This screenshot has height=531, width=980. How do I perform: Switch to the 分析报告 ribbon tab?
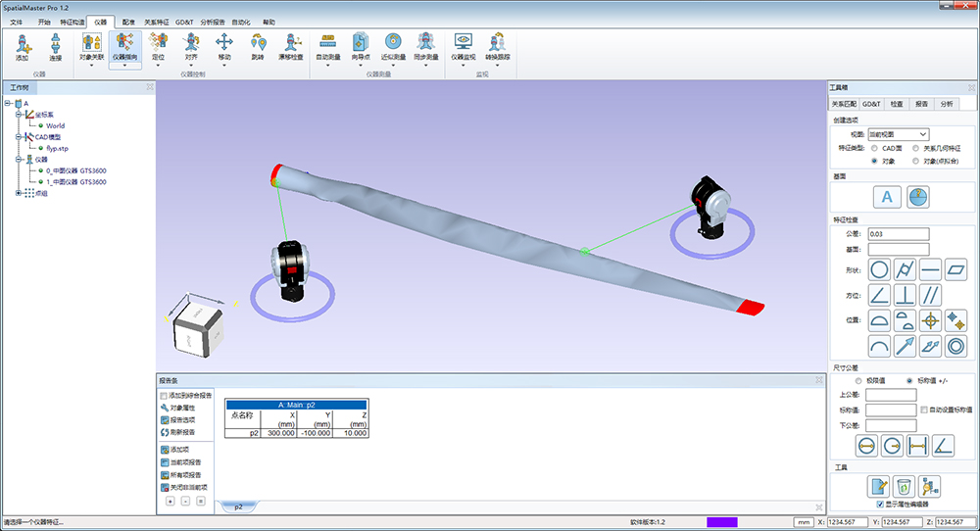point(213,21)
